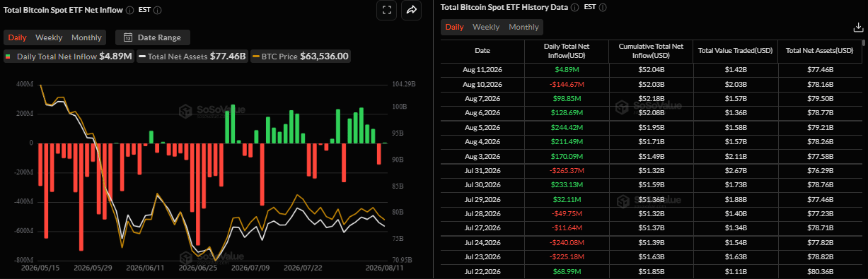Click the $79.50B net assets cell
Screen dimensions: 868x279
(x=820, y=99)
